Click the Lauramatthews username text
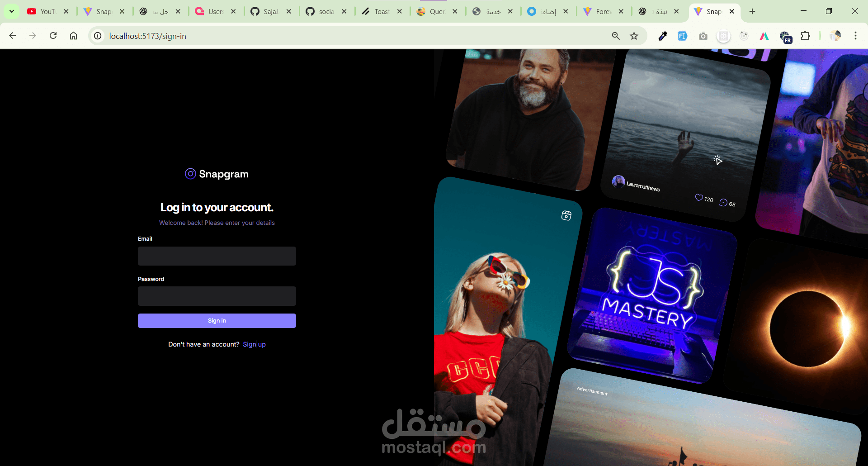Screen dimensions: 868x466 pyautogui.click(x=643, y=186)
